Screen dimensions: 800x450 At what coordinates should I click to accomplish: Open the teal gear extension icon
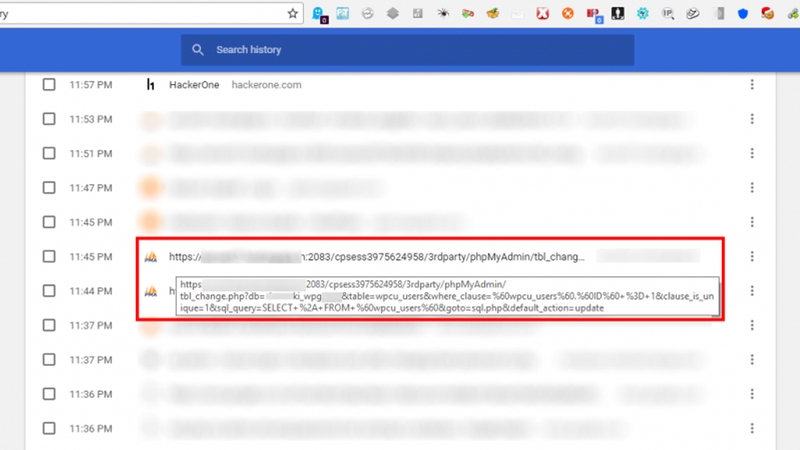[x=642, y=14]
